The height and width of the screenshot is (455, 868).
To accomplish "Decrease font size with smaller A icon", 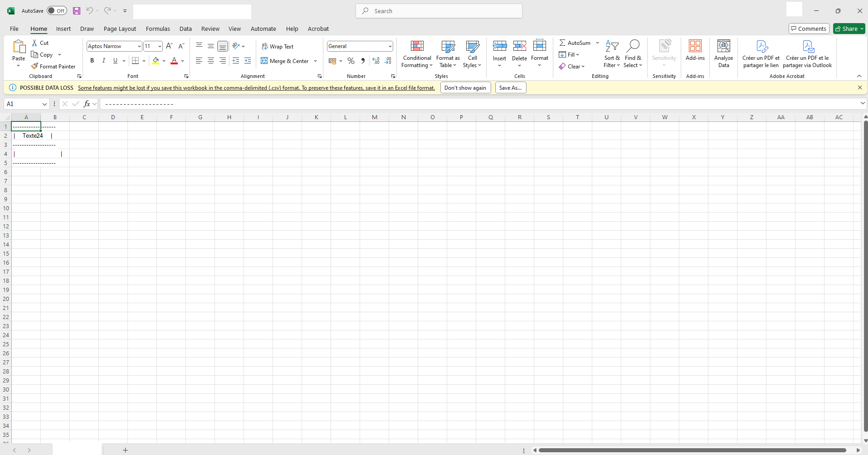I will pyautogui.click(x=181, y=46).
